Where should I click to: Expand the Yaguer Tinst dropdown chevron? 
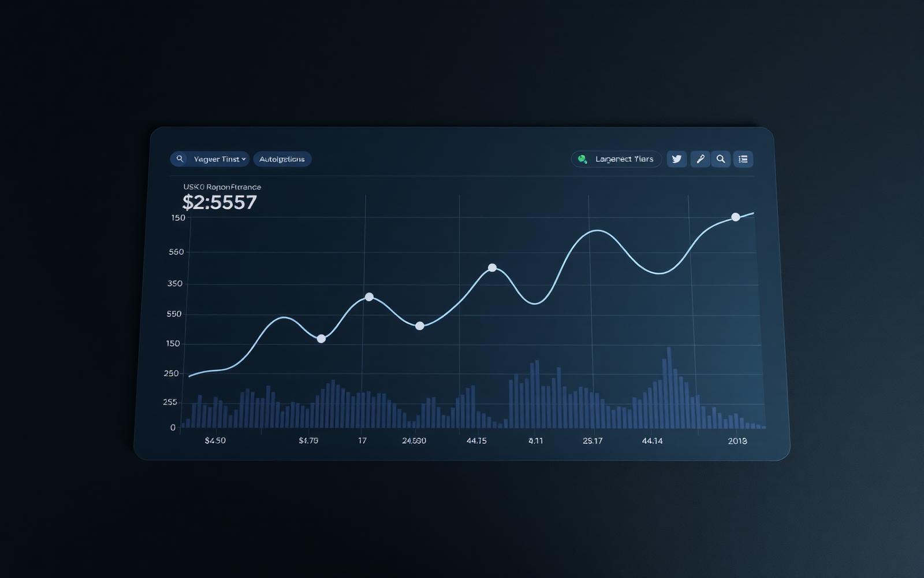click(244, 159)
